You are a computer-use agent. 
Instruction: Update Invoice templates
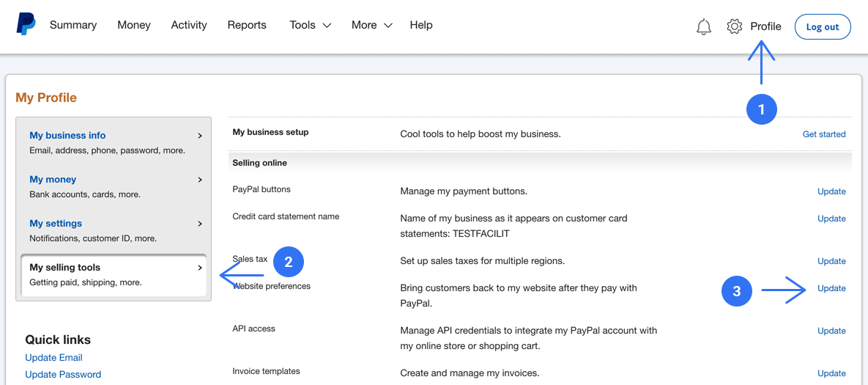pos(831,373)
